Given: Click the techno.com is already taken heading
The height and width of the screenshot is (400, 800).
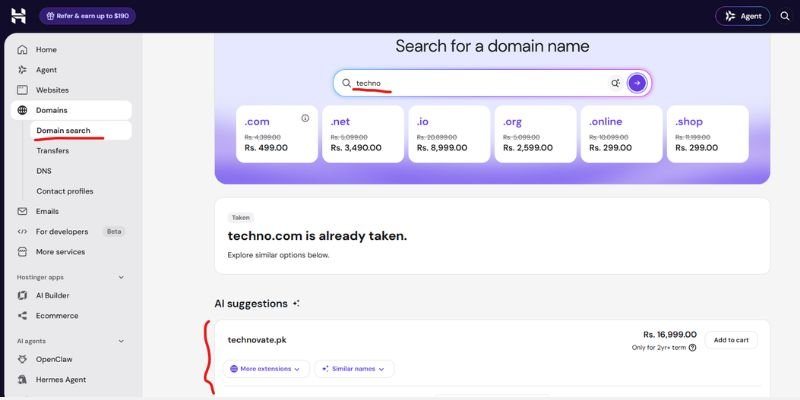Looking at the screenshot, I should tap(317, 236).
